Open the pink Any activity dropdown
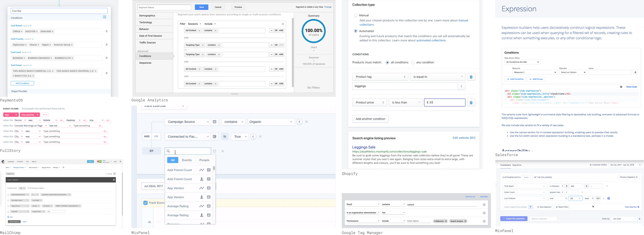 30,115
